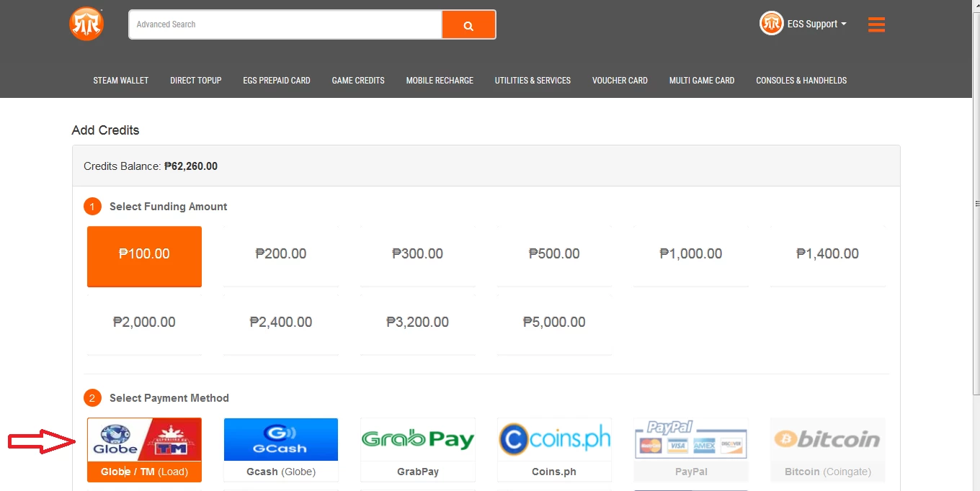
Task: Click the Select Funding Amount heading
Action: [168, 207]
